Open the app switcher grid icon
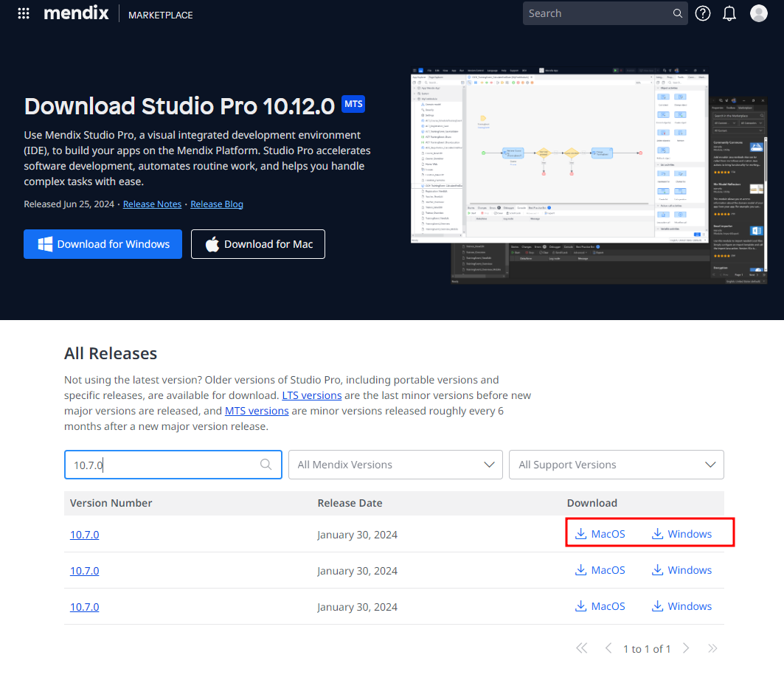784x680 pixels. (24, 13)
